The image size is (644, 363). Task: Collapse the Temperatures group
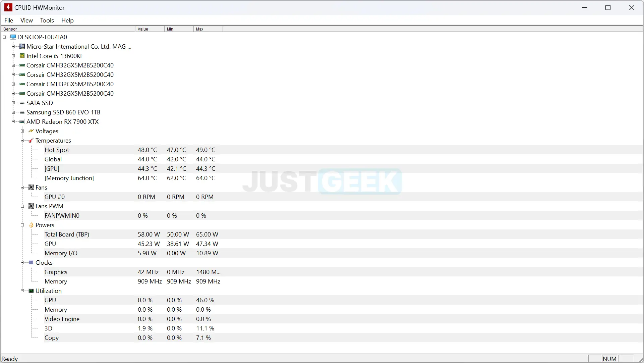[22, 141]
